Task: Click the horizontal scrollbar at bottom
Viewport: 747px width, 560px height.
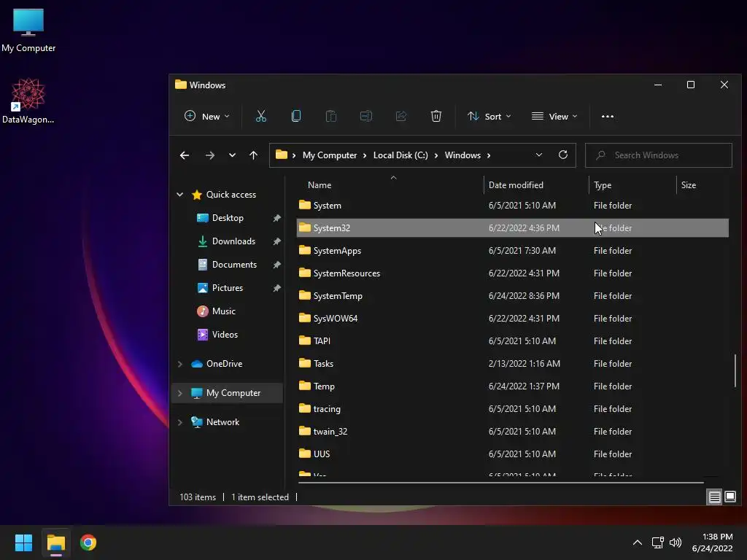Action: pos(500,483)
